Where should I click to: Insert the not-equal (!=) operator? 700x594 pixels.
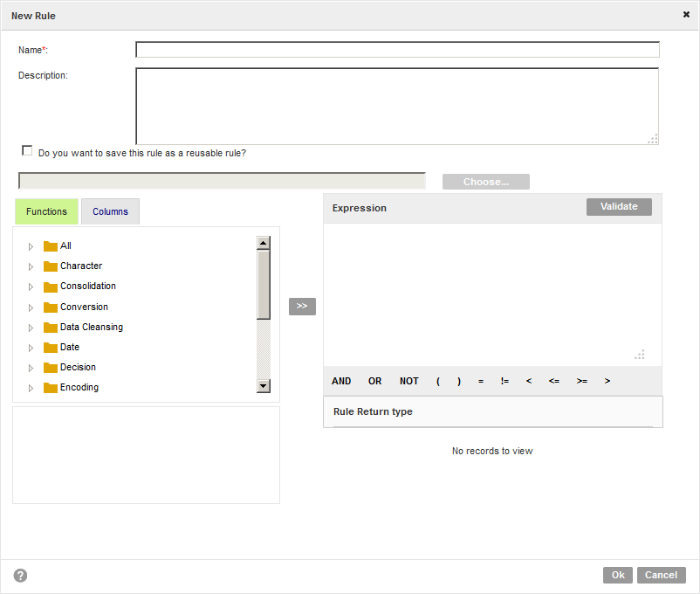(504, 381)
